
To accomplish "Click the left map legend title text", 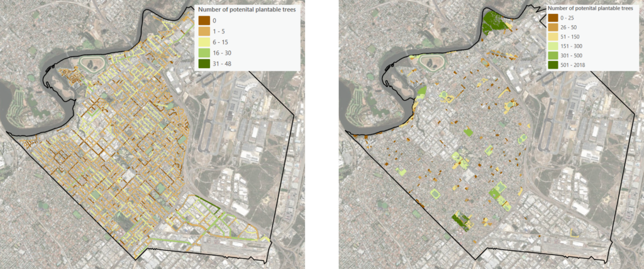I will [245, 9].
